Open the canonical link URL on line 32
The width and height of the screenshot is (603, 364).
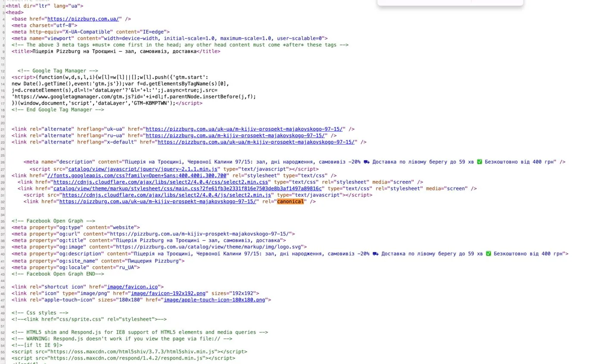pyautogui.click(x=158, y=202)
